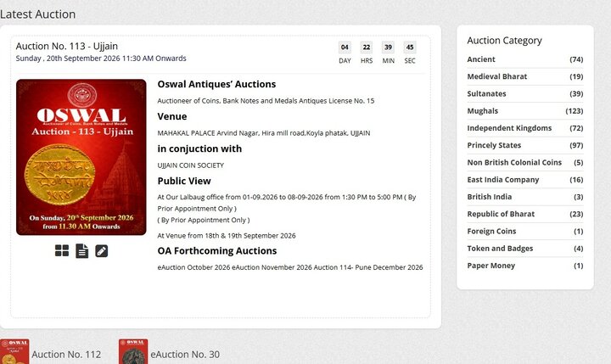Screen dimensions: 611x364
Task: Click the Public View heading
Action: click(184, 181)
